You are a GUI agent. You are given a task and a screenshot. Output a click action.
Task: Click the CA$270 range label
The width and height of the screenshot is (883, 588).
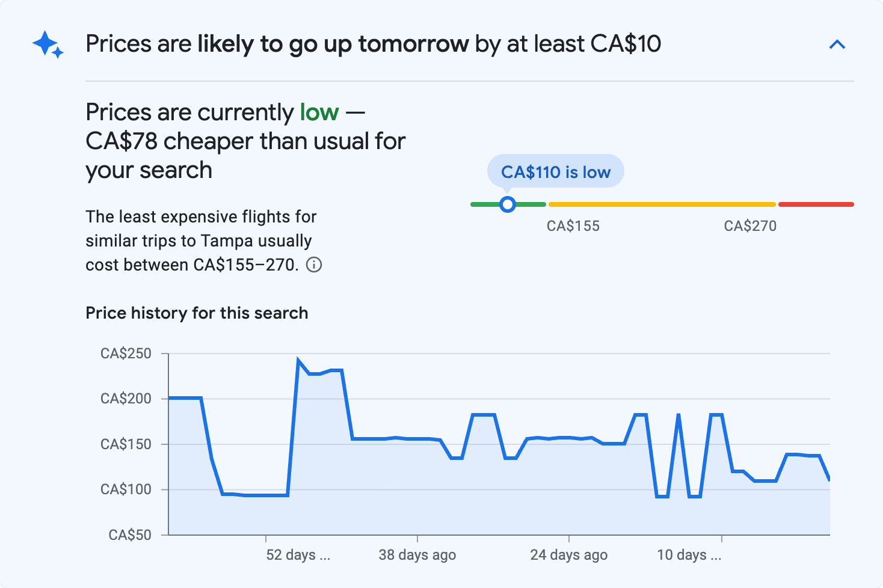click(750, 226)
